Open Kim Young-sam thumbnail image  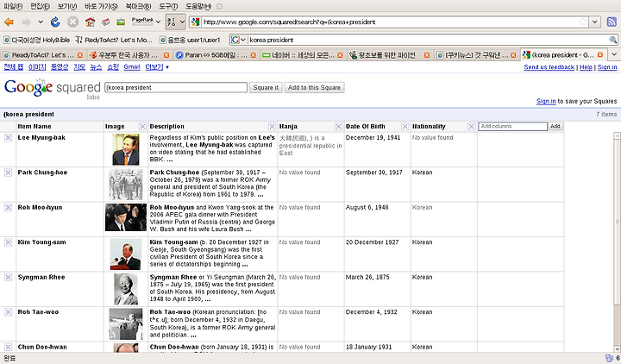126,254
